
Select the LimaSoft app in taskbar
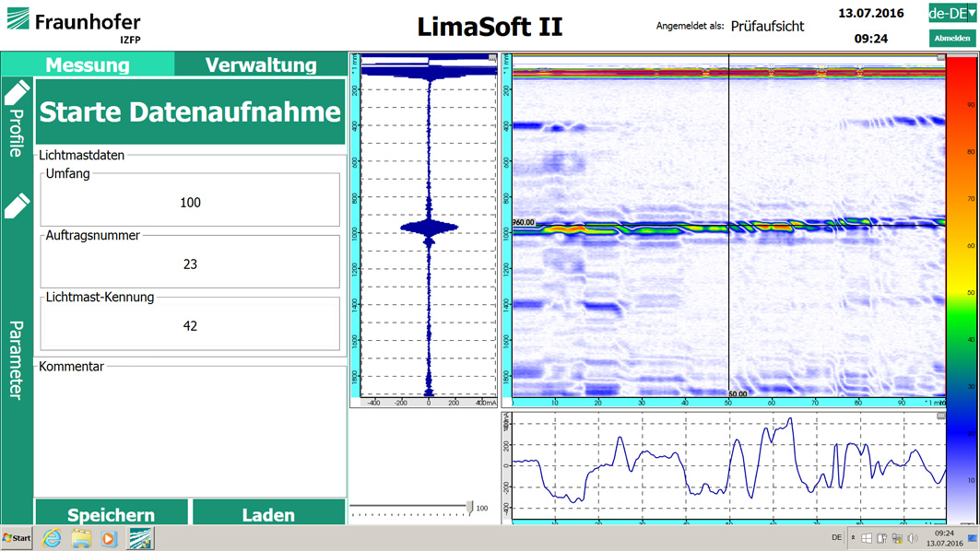(140, 538)
